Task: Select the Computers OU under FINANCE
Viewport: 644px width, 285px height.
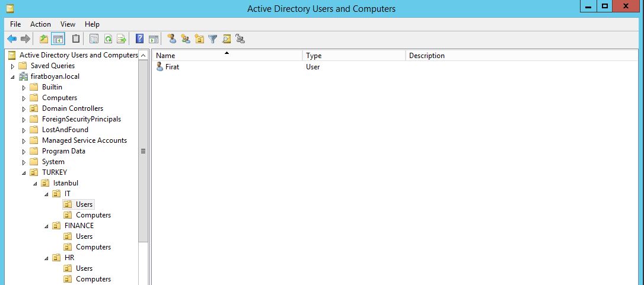Action: tap(93, 247)
